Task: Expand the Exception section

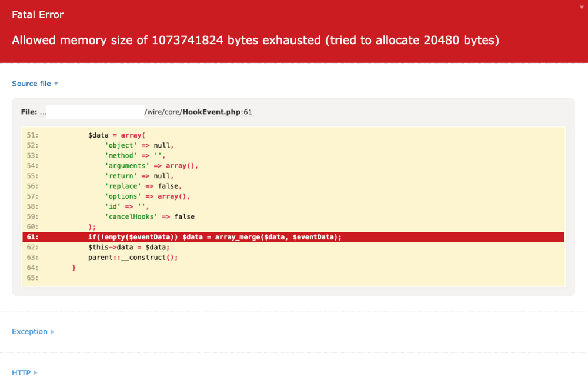Action: 29,332
